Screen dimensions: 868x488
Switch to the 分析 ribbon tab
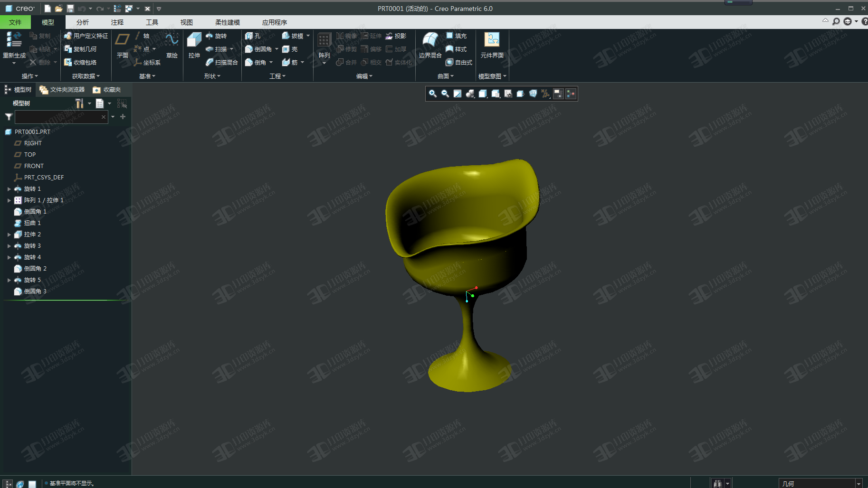[83, 22]
